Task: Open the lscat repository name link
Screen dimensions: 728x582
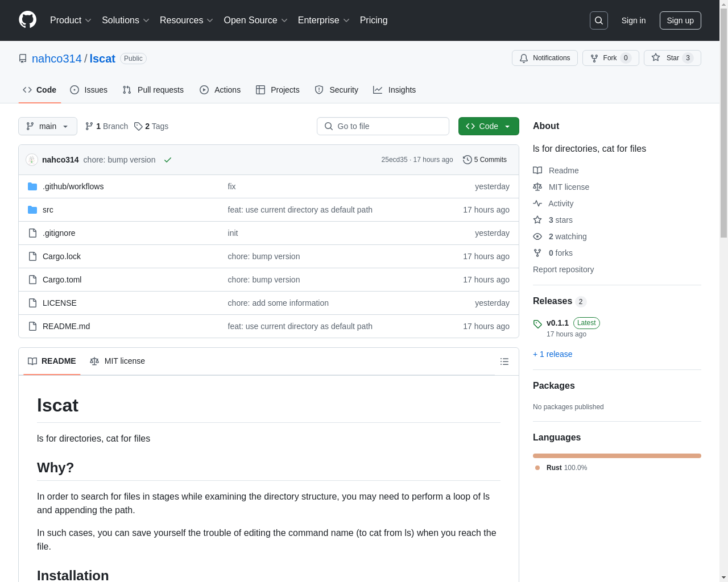Action: [102, 59]
